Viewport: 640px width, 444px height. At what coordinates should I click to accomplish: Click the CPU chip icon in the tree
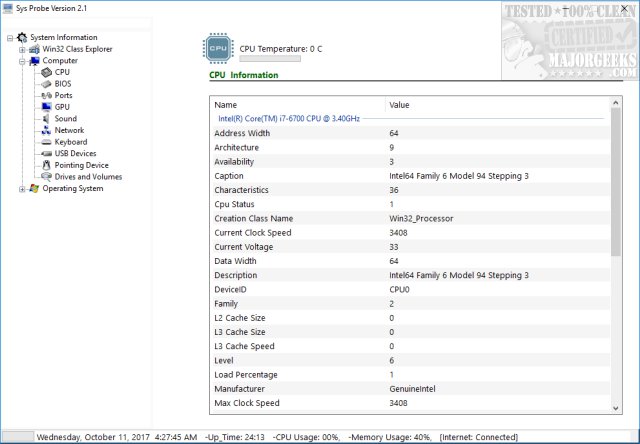(x=46, y=72)
